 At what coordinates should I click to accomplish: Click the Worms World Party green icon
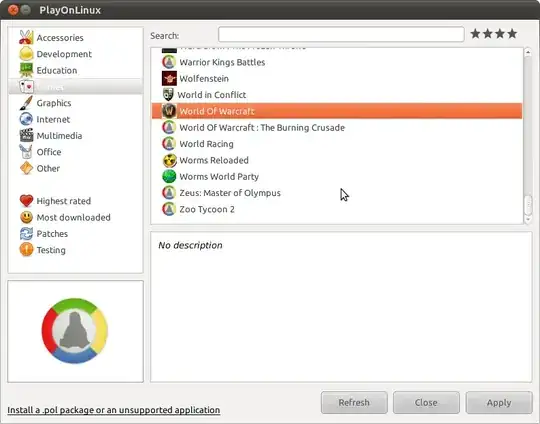[169, 176]
